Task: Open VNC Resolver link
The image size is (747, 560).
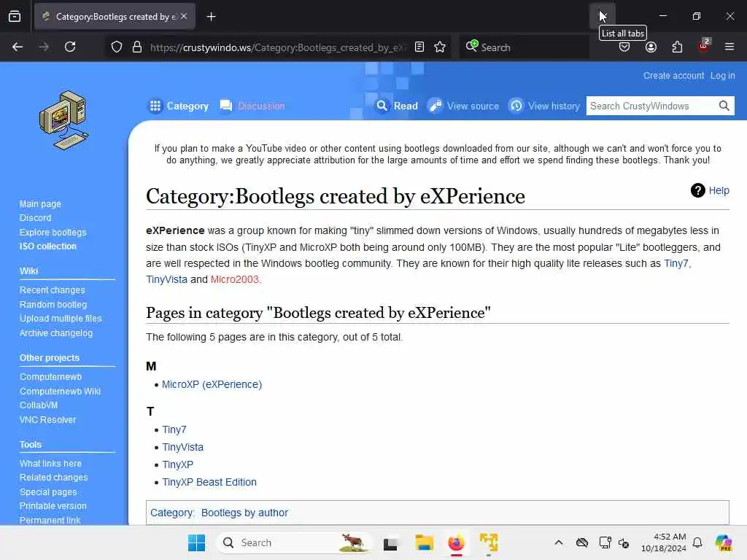Action: click(47, 419)
